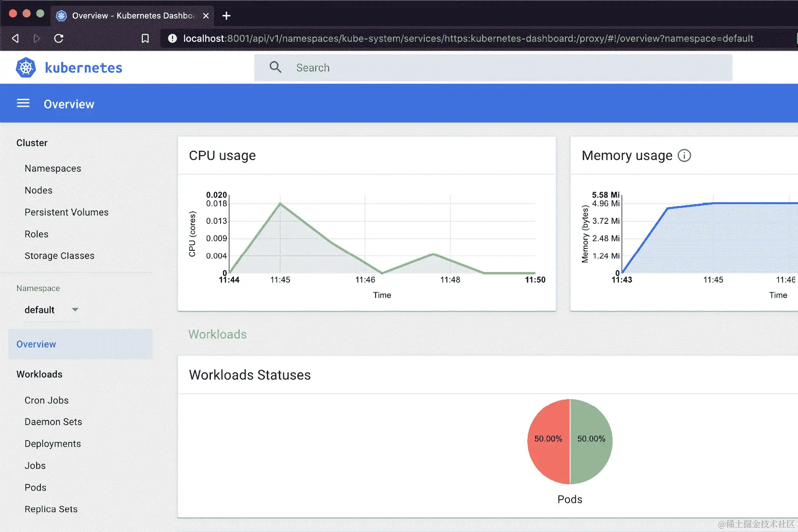The height and width of the screenshot is (532, 798).
Task: Click the Kubernetes logo icon
Action: tap(26, 67)
